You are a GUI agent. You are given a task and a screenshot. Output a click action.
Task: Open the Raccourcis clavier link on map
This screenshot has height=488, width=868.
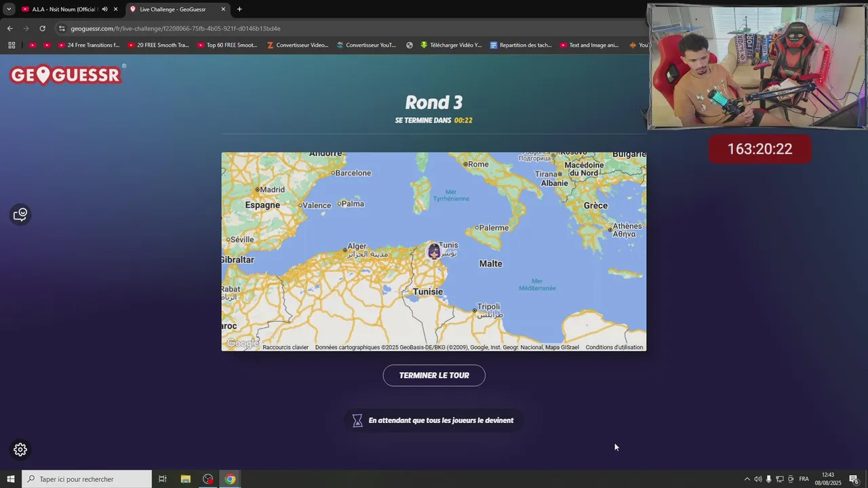[285, 347]
